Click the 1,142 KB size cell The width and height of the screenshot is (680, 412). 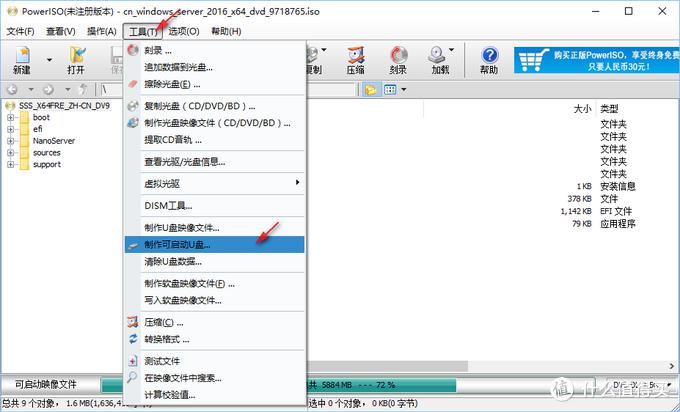click(x=576, y=211)
